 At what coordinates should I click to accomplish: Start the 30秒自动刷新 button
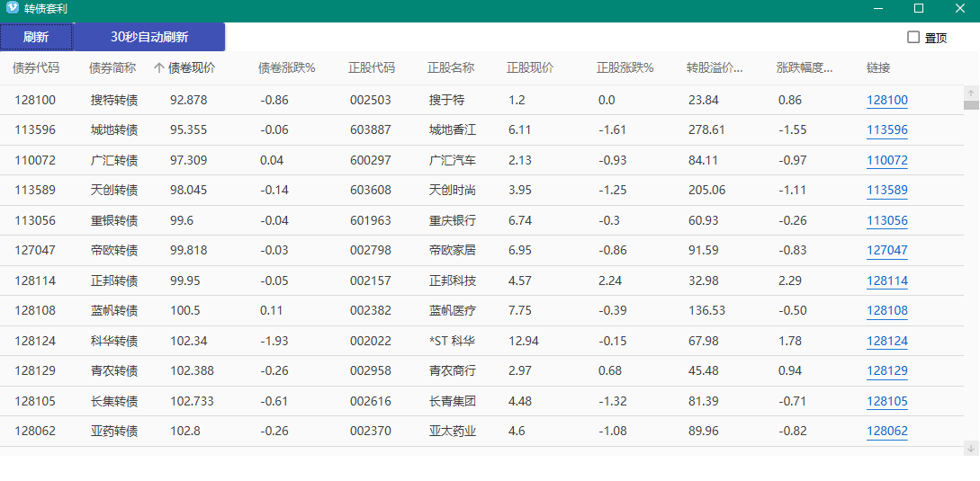coord(149,37)
